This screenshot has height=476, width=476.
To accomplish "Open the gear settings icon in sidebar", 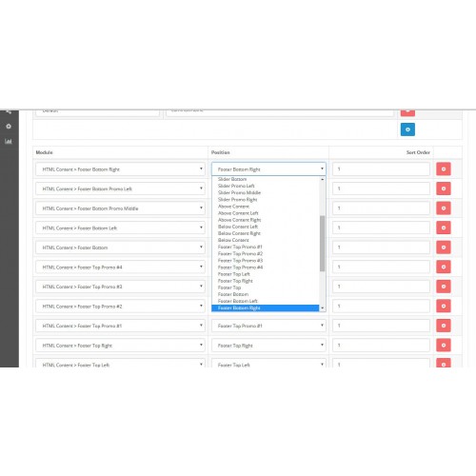I will pyautogui.click(x=9, y=127).
